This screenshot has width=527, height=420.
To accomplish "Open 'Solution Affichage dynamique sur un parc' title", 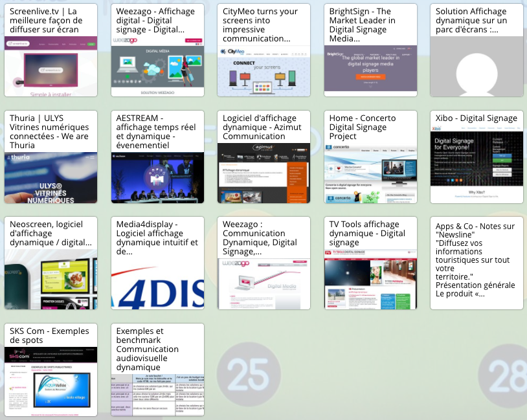I will [471, 21].
